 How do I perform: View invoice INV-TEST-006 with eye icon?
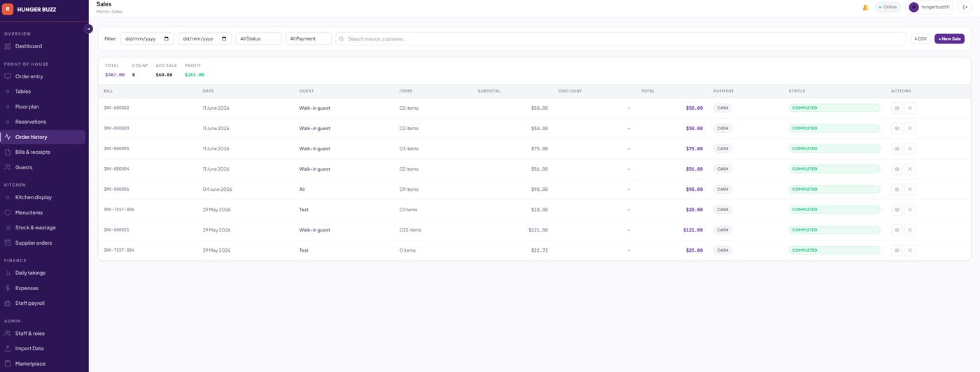[x=897, y=210]
